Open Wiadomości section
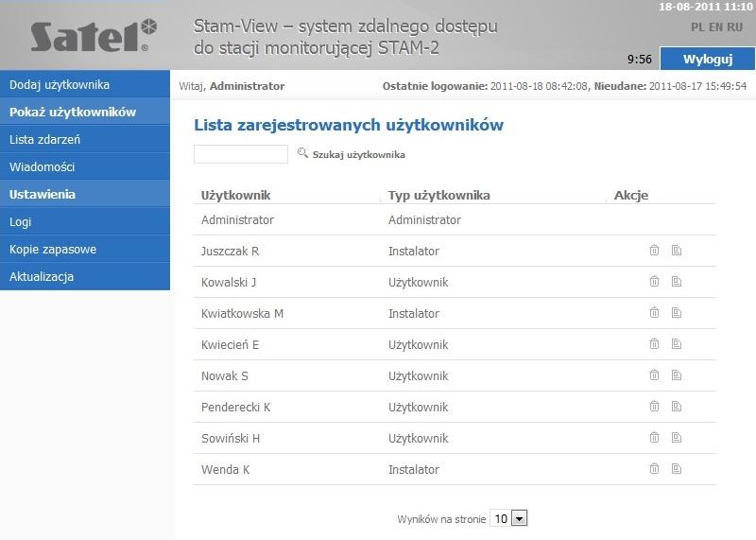 [x=85, y=167]
